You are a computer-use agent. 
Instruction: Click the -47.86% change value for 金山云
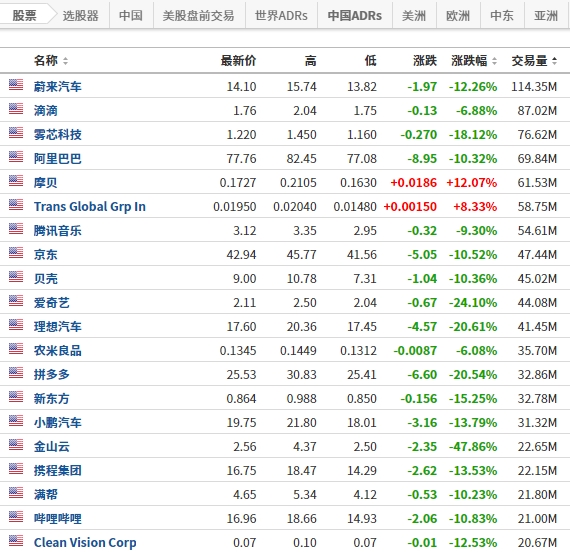[473, 447]
